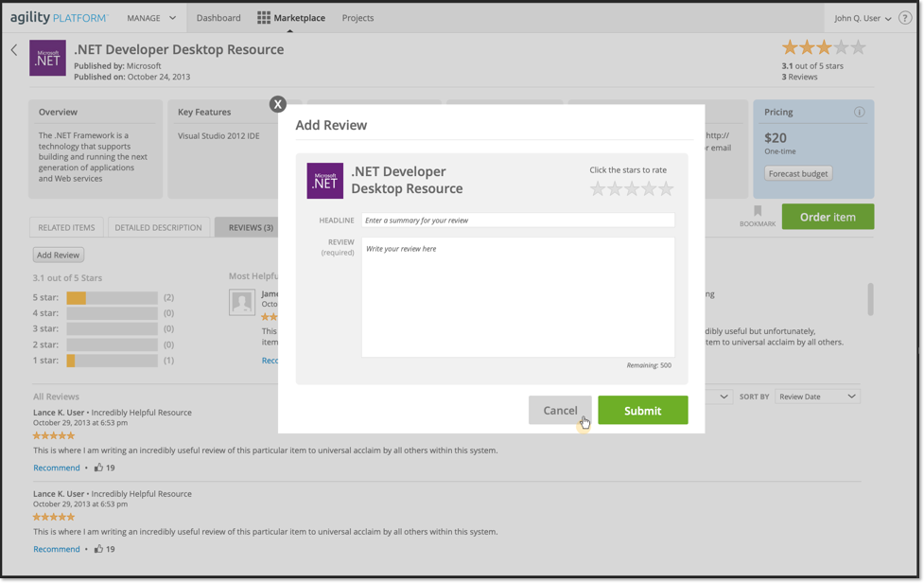Click the reviews scrollbar
924x583 pixels.
(870, 299)
